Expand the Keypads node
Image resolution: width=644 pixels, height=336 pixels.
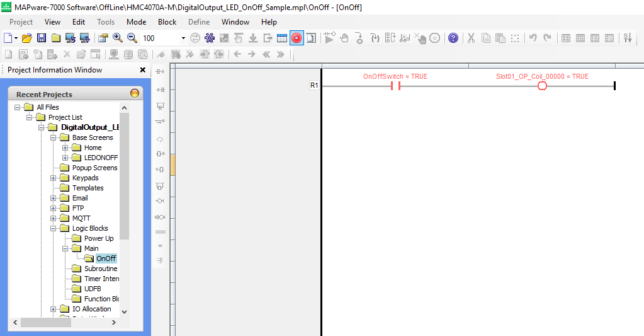(x=54, y=178)
